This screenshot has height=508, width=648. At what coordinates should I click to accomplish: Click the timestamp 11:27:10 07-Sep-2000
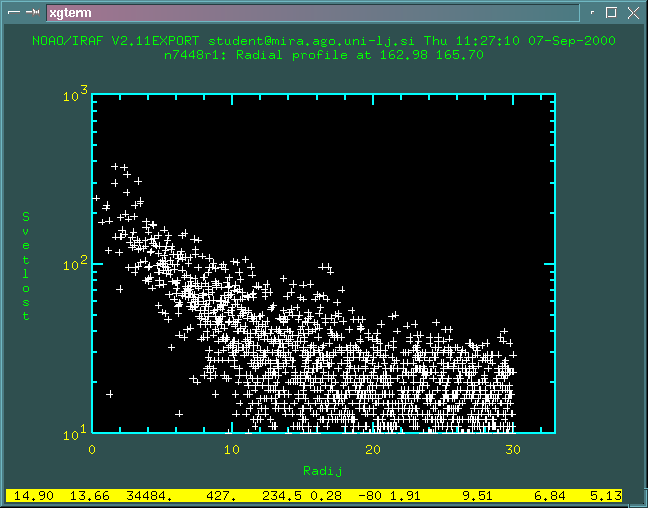(536, 41)
